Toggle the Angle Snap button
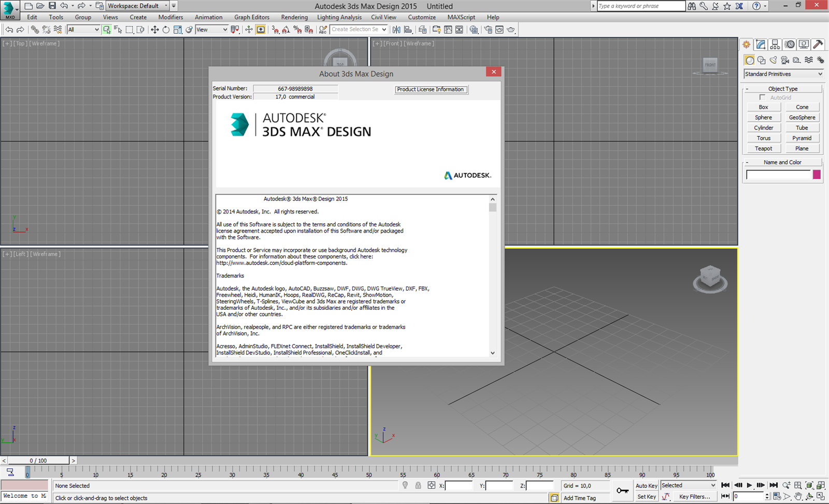 coord(286,30)
